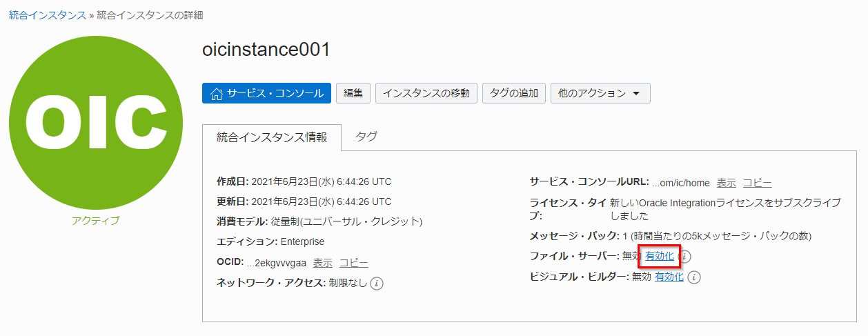Click the アクティブ status label
Screen dimensions: 868x336
[95, 221]
